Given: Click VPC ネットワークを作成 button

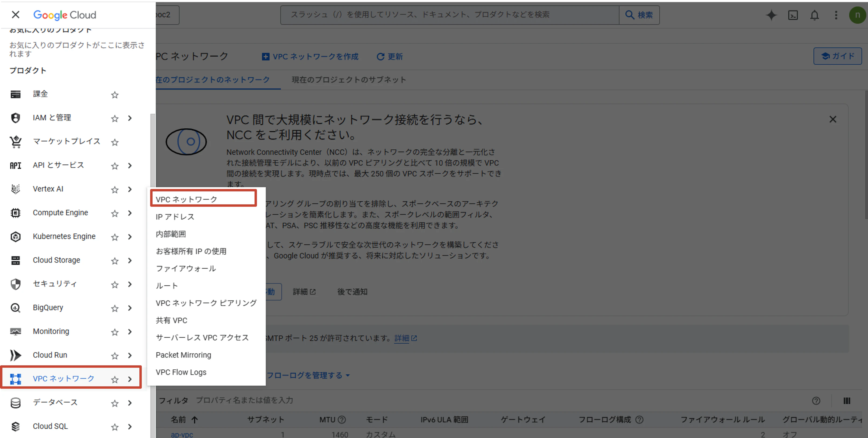Looking at the screenshot, I should (310, 56).
